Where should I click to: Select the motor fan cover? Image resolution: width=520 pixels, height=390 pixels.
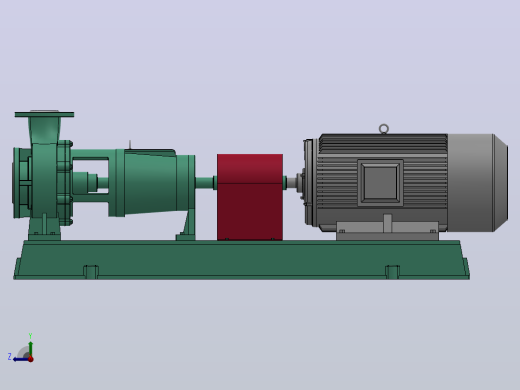[478, 183]
